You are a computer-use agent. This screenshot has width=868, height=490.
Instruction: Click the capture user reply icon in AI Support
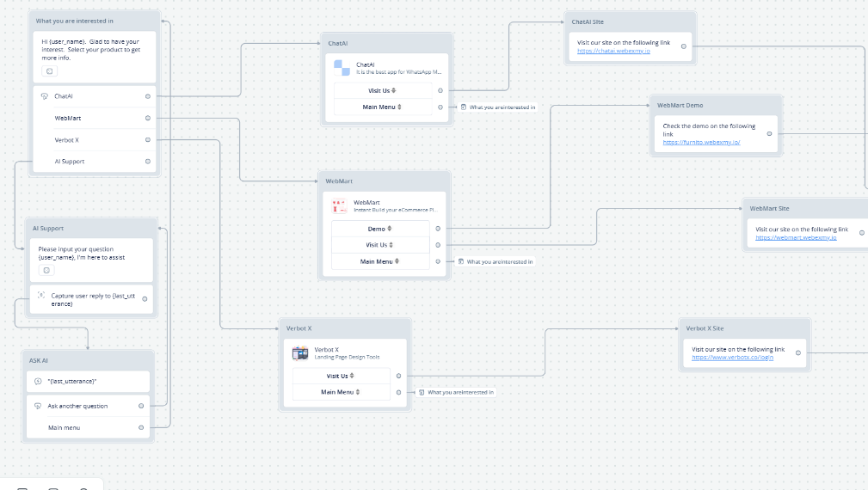click(41, 296)
